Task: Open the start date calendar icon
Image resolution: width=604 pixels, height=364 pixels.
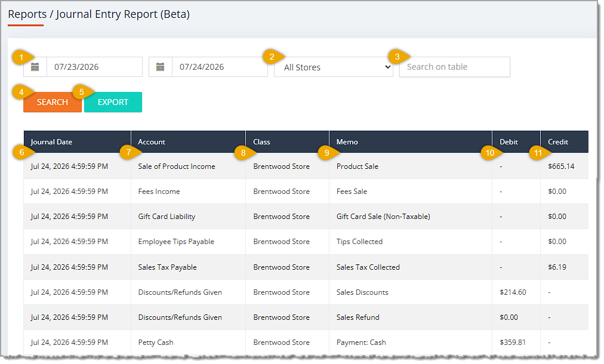Action: coord(35,67)
